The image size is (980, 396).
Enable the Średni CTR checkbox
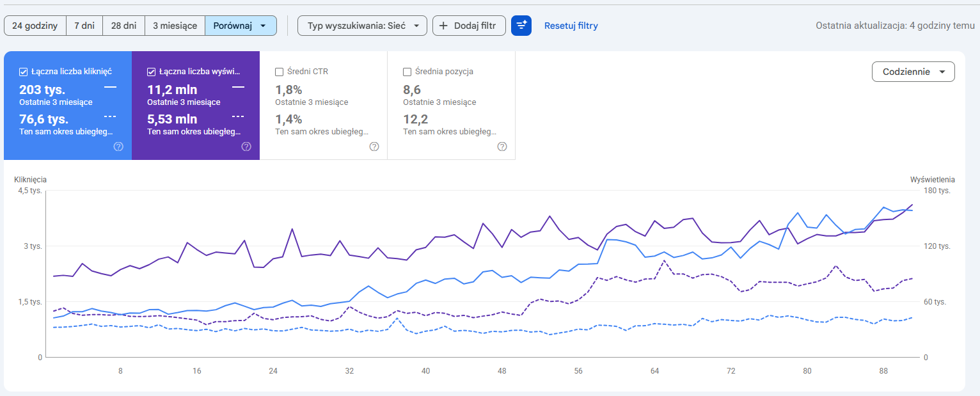279,72
